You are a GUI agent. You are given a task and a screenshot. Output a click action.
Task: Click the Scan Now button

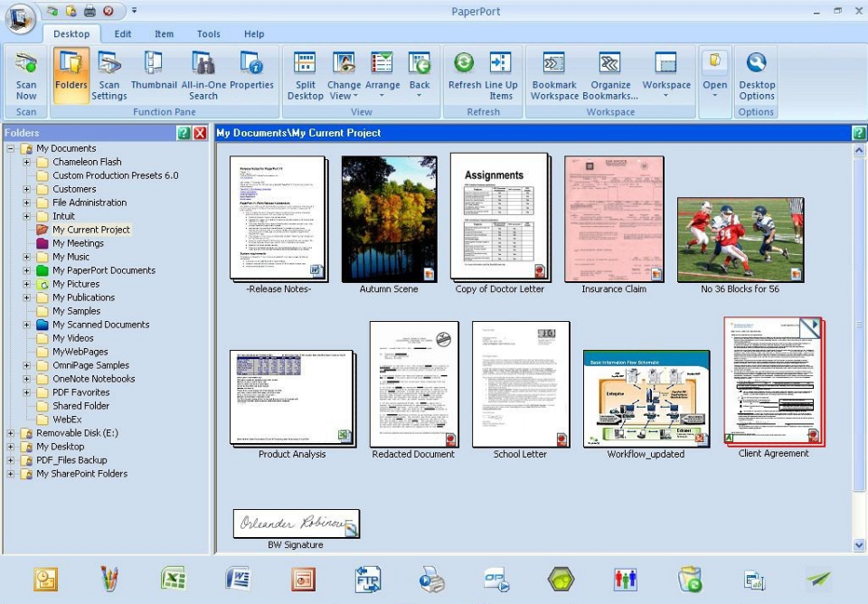25,72
